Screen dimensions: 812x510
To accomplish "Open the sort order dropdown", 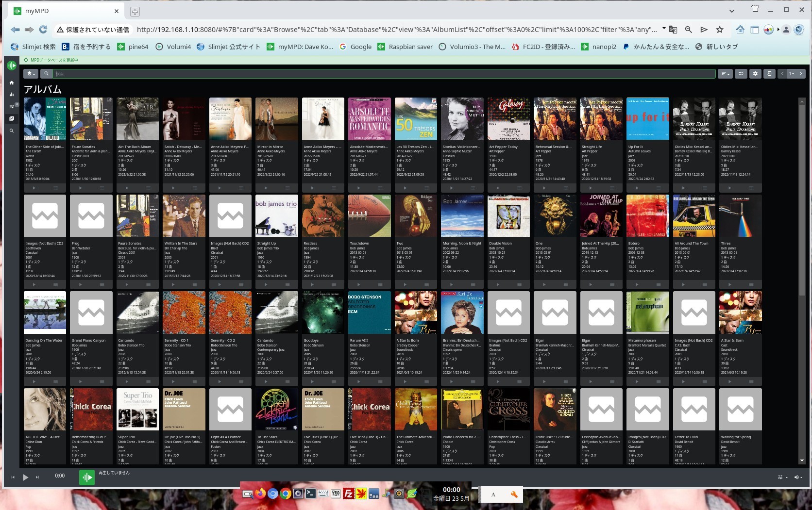I will coord(726,74).
